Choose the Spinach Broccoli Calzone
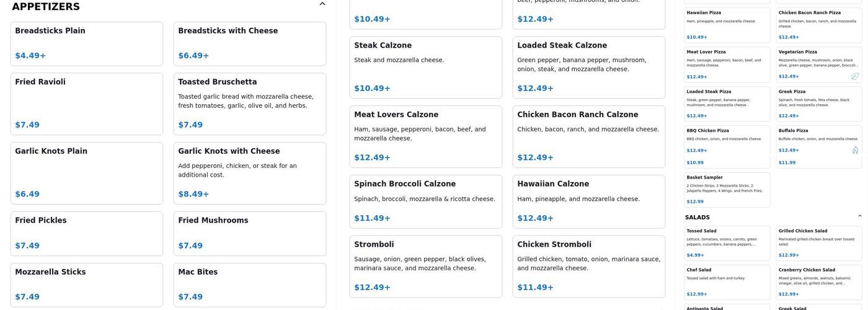868x310 pixels. click(426, 201)
